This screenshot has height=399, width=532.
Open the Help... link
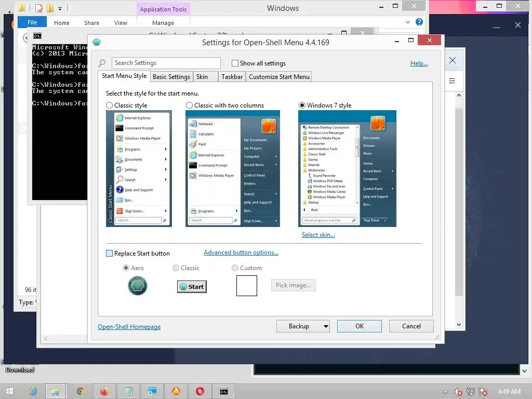coord(419,63)
